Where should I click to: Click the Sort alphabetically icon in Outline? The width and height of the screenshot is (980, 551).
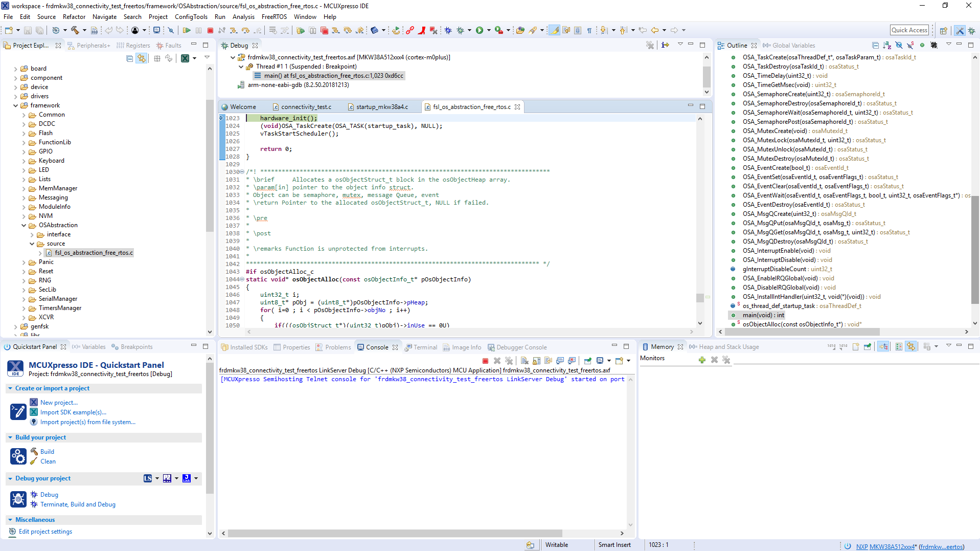(x=887, y=46)
